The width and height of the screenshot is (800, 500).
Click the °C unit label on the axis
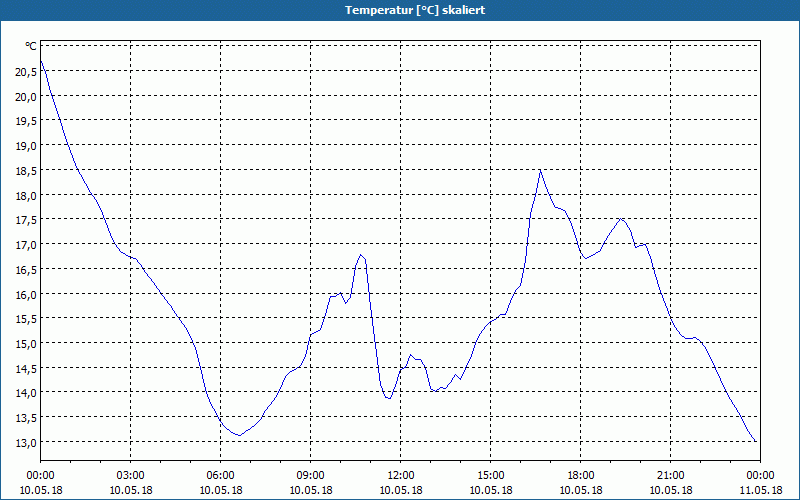(31, 46)
